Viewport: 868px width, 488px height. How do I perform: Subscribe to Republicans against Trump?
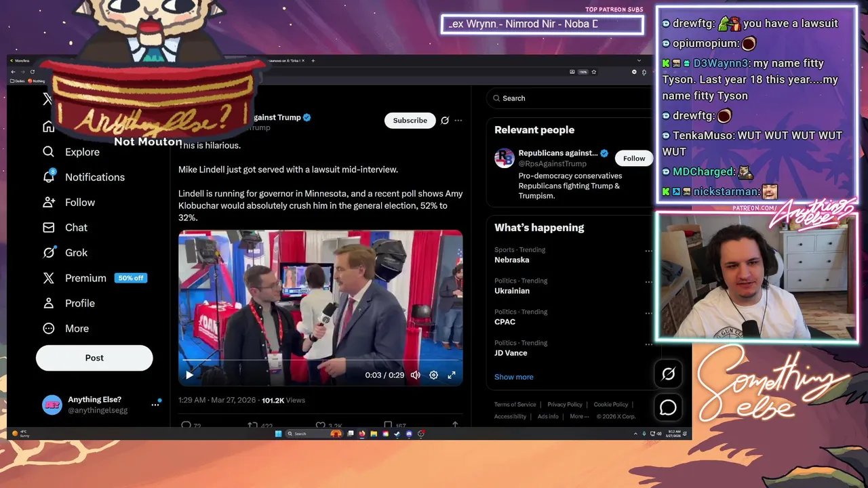pyautogui.click(x=410, y=120)
